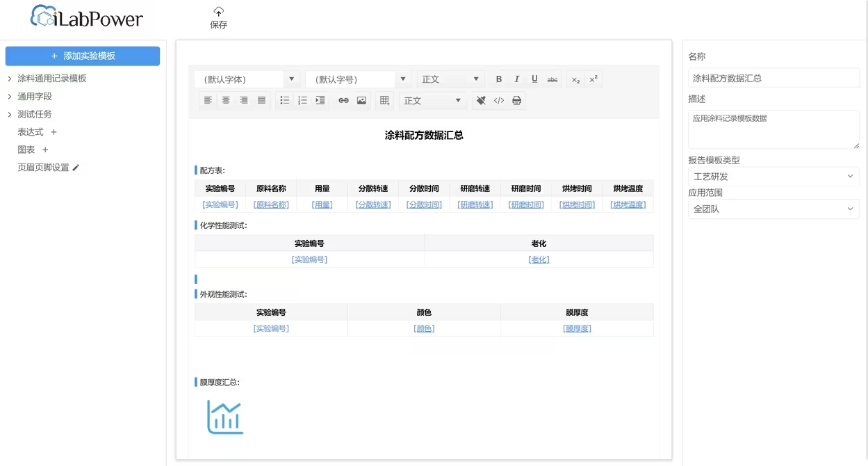
Task: Click the 添加实验模板 button
Action: pyautogui.click(x=83, y=56)
